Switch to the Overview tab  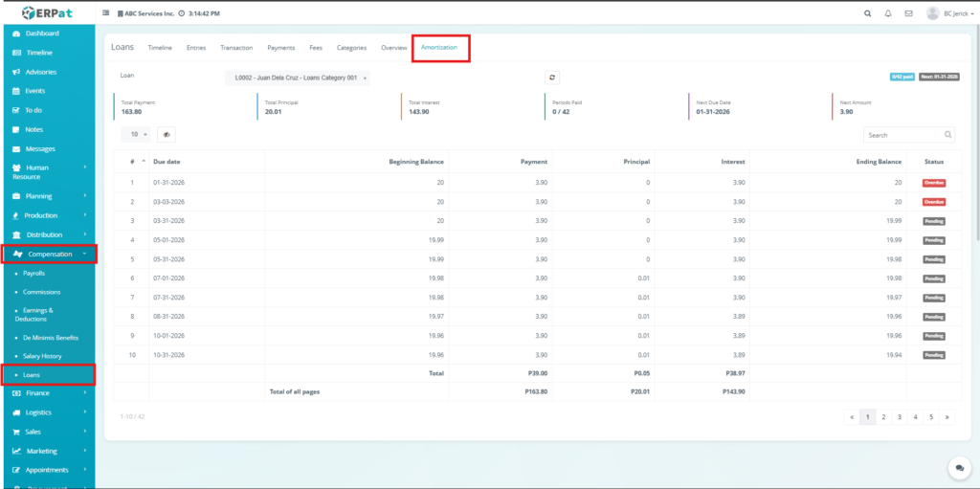(393, 47)
